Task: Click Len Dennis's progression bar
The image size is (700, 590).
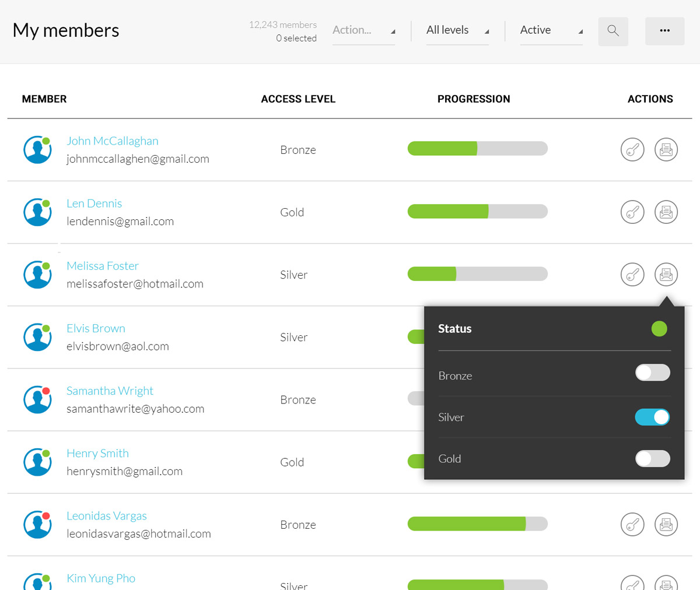Action: pos(477,212)
